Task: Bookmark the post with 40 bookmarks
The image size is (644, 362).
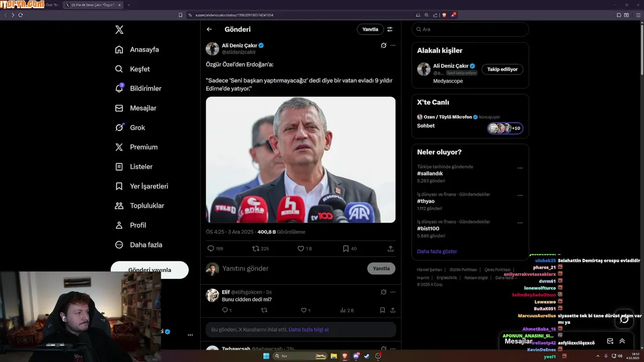Action: click(x=346, y=248)
